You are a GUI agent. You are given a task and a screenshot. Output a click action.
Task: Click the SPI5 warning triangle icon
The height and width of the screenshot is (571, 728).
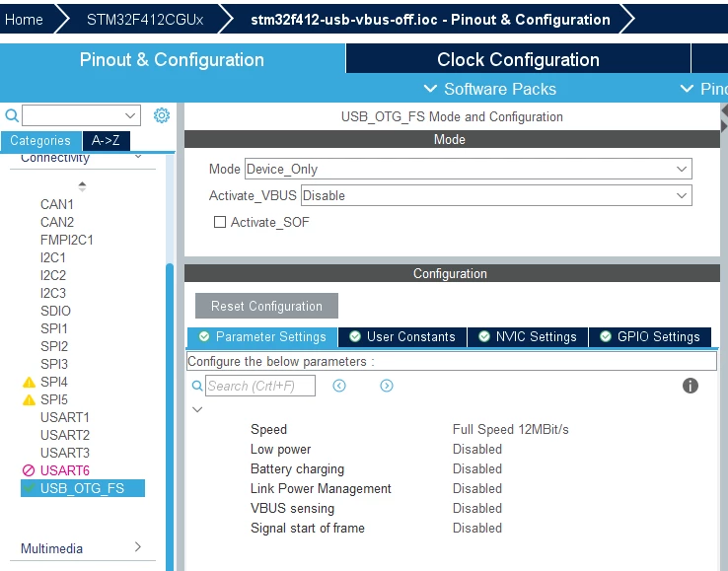29,399
